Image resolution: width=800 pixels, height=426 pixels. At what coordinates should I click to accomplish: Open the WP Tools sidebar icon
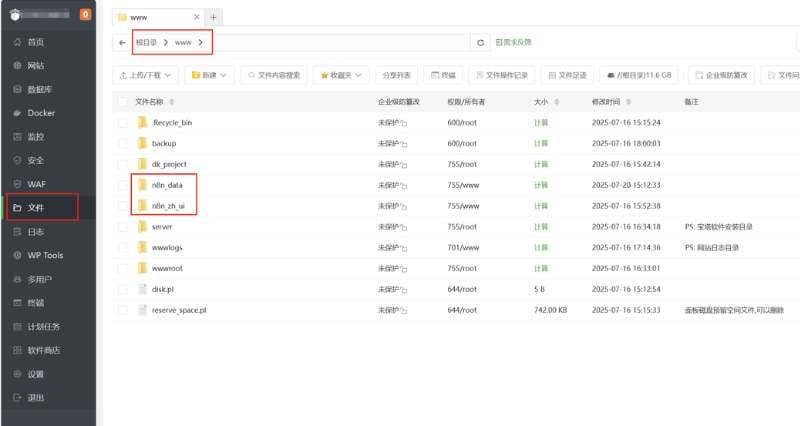pos(17,255)
